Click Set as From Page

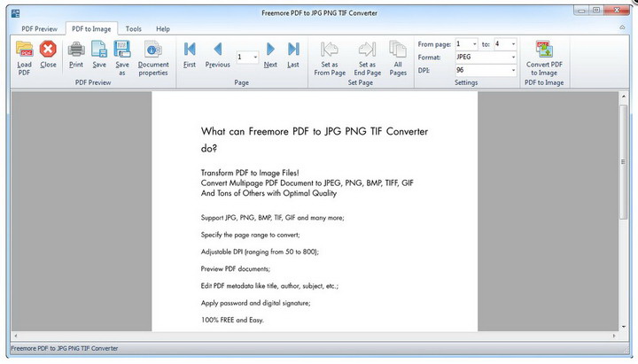pos(330,58)
